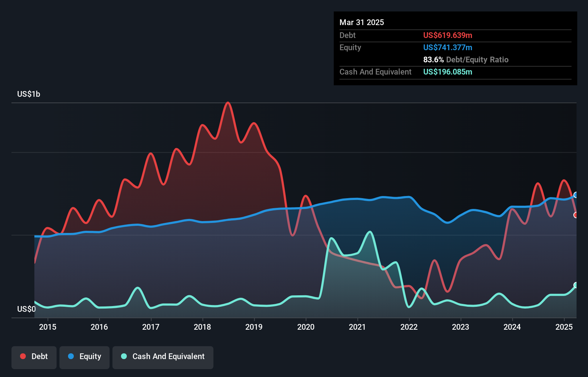
Task: Click the 2015 x-axis label
Action: pyautogui.click(x=48, y=327)
